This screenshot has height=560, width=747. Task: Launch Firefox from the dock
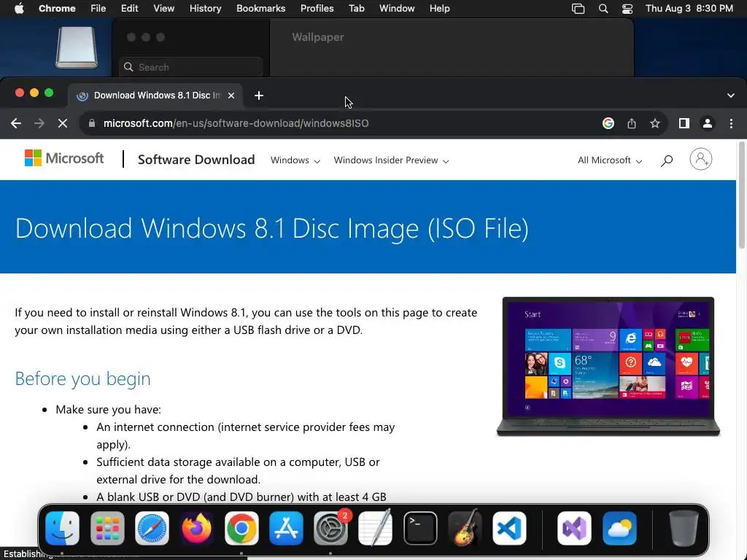(x=196, y=528)
